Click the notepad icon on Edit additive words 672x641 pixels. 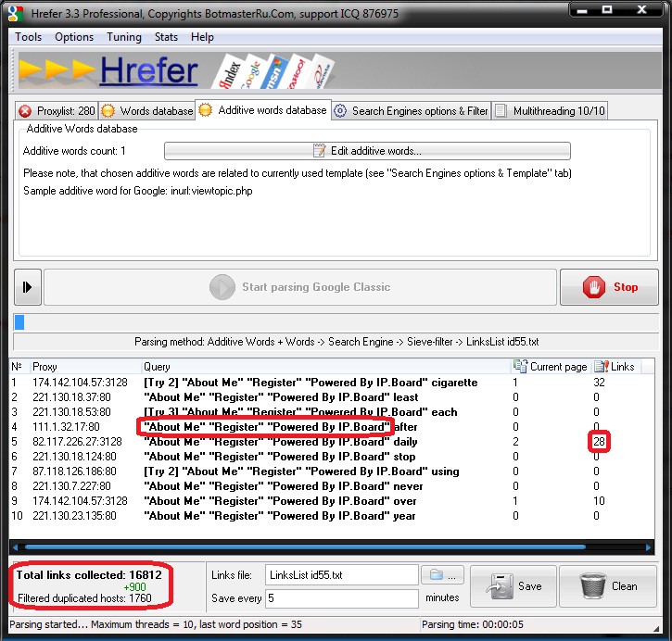[x=319, y=151]
